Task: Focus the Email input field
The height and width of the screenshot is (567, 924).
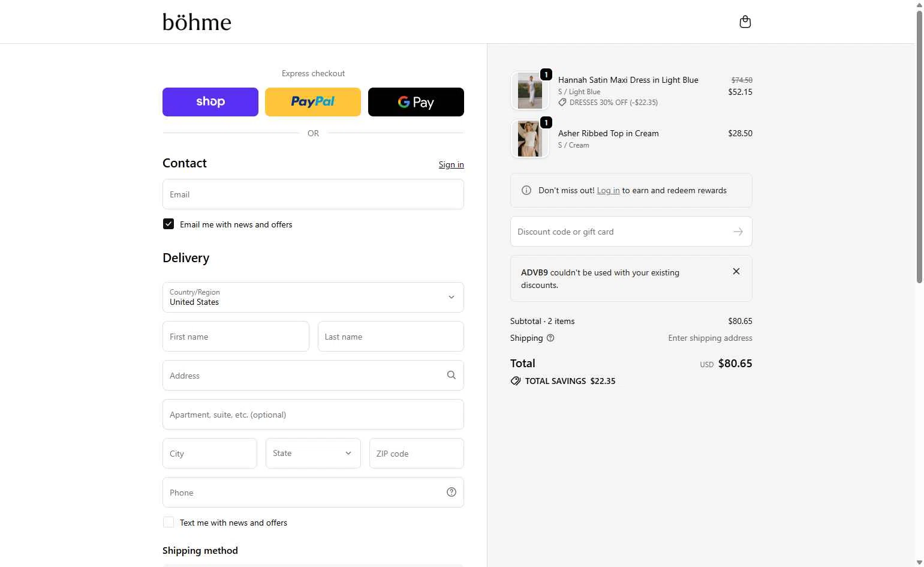Action: [313, 194]
